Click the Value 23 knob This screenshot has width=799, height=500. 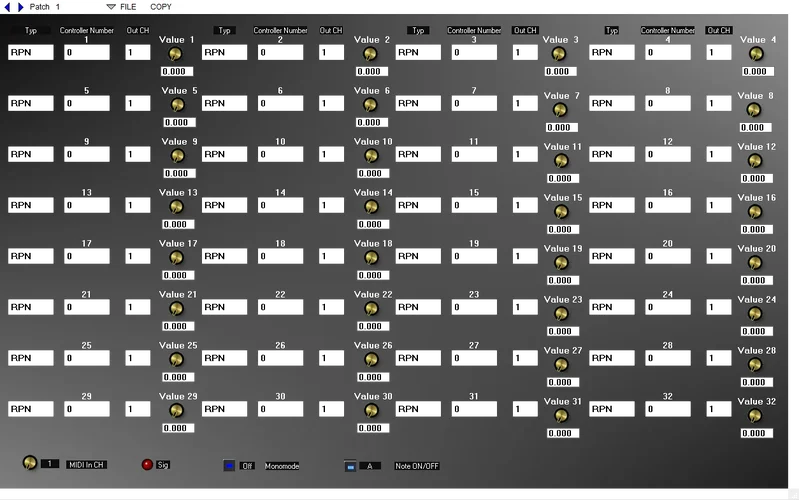pos(561,313)
